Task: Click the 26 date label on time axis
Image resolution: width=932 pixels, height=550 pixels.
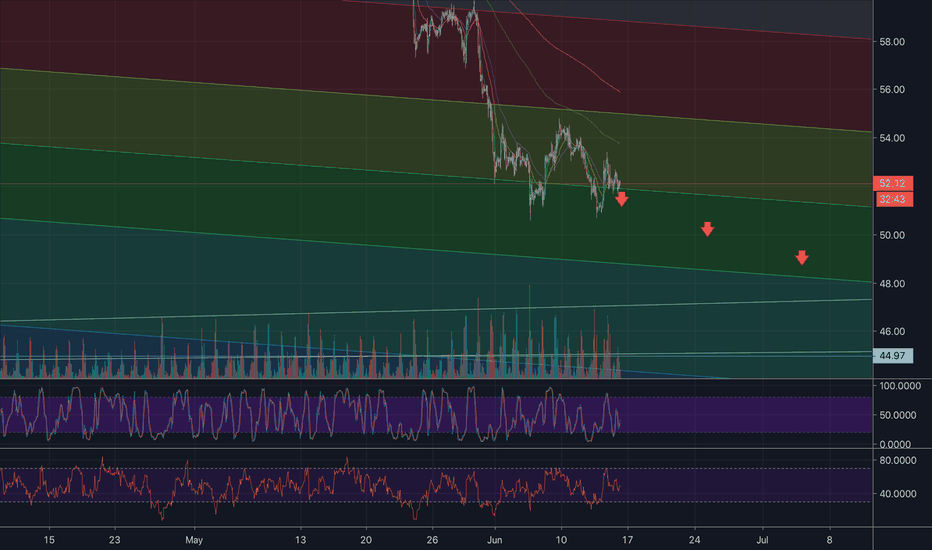Action: pyautogui.click(x=432, y=540)
